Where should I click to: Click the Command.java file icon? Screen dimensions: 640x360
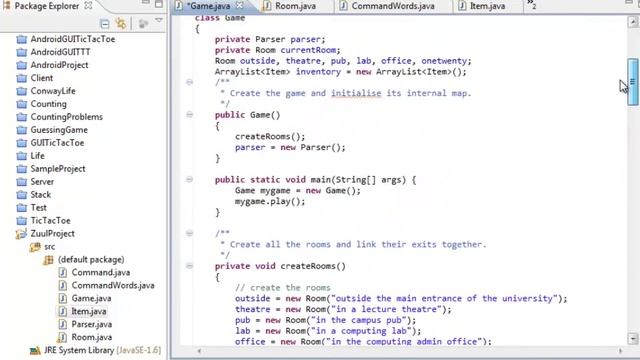coord(62,273)
